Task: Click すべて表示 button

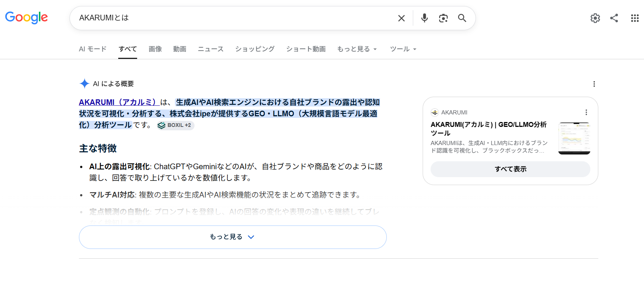Action: pyautogui.click(x=510, y=169)
